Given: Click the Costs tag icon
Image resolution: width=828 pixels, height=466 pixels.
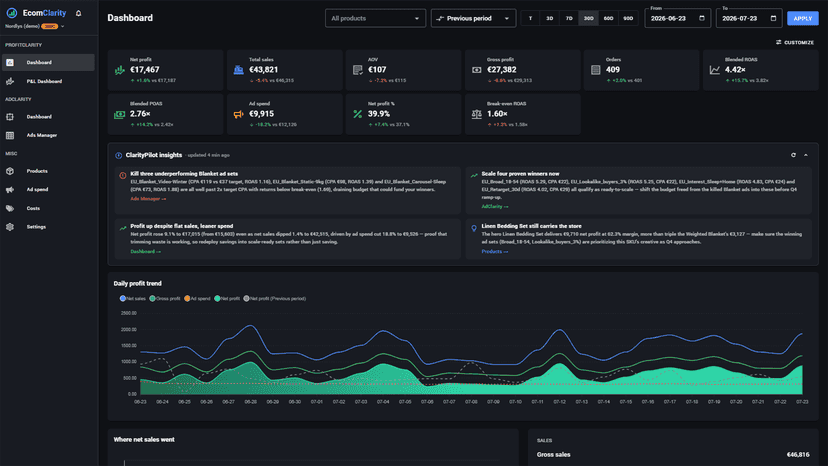Looking at the screenshot, I should [x=10, y=208].
